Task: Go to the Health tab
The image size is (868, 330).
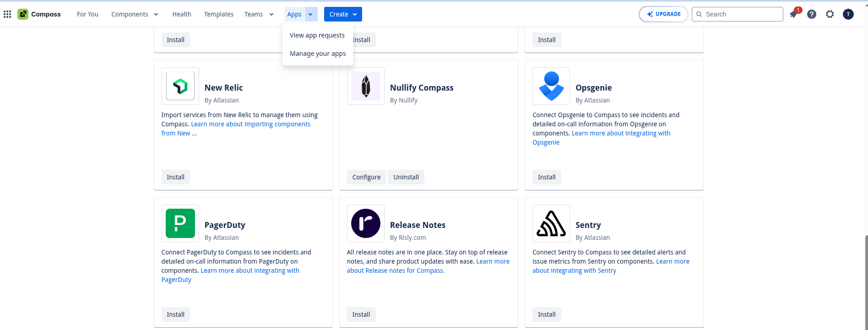Action: [182, 14]
